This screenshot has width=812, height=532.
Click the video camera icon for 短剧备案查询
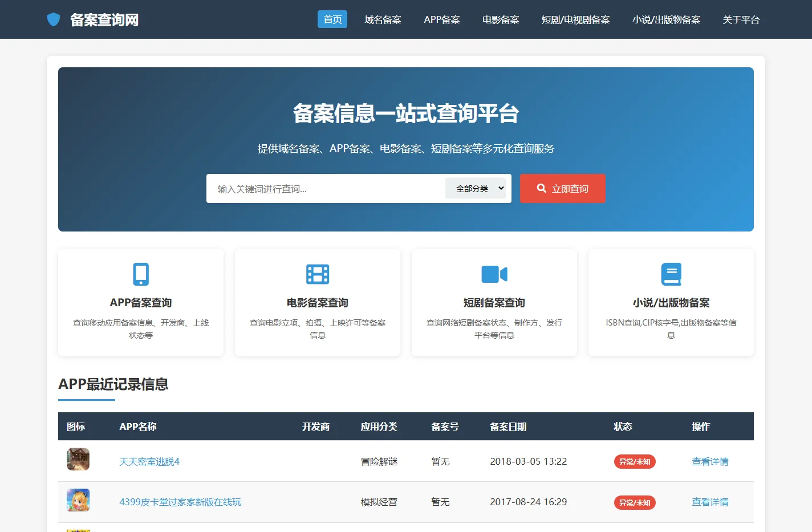[494, 274]
